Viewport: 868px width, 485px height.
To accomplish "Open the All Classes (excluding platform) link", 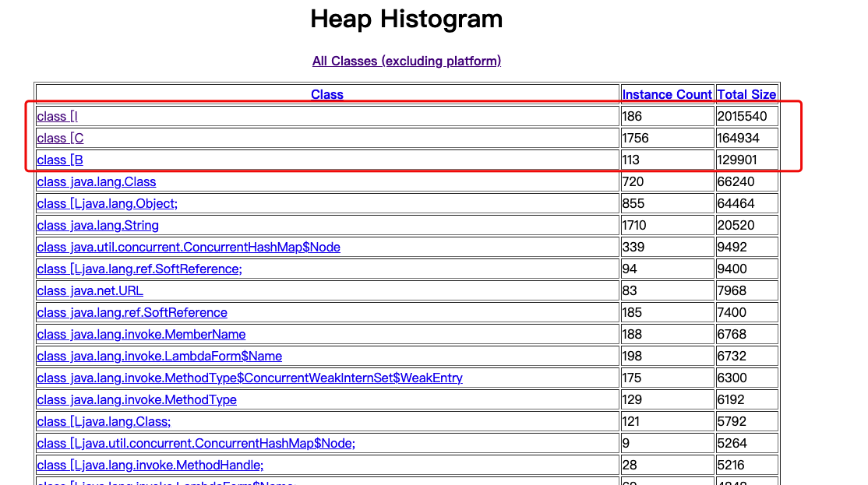I will tap(406, 61).
